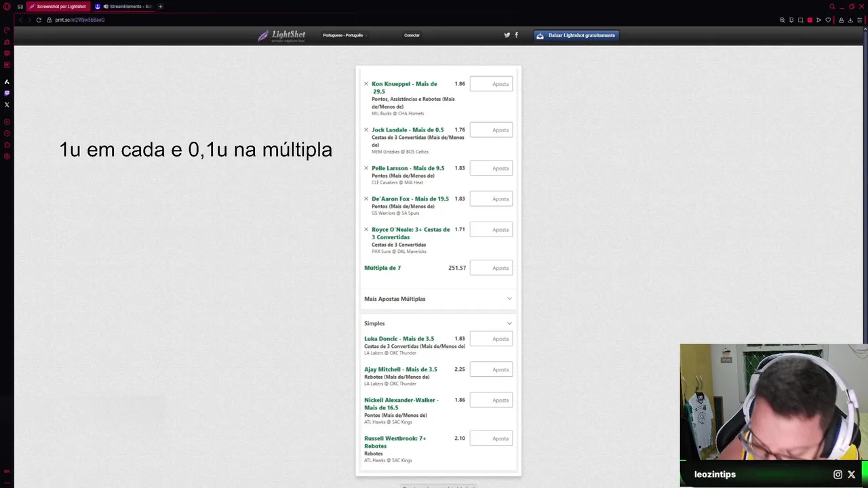Image resolution: width=868 pixels, height=488 pixels.
Task: Add page to bookmarks heart icon
Action: [x=828, y=20]
